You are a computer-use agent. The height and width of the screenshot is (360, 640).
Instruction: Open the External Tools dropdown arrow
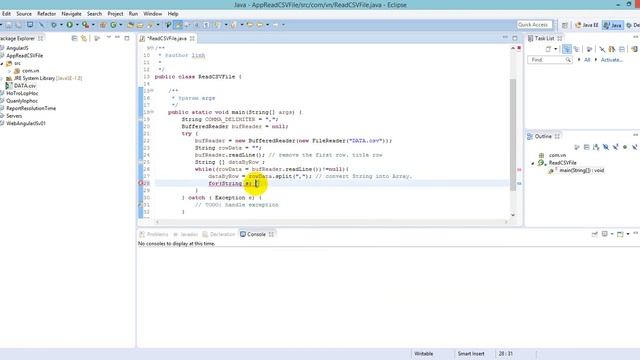[x=93, y=25]
